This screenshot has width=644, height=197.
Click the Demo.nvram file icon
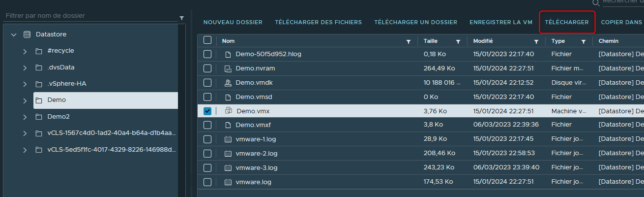click(228, 68)
